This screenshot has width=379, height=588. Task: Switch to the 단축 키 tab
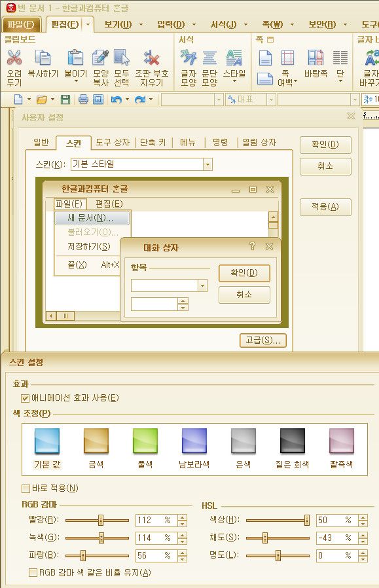point(153,143)
